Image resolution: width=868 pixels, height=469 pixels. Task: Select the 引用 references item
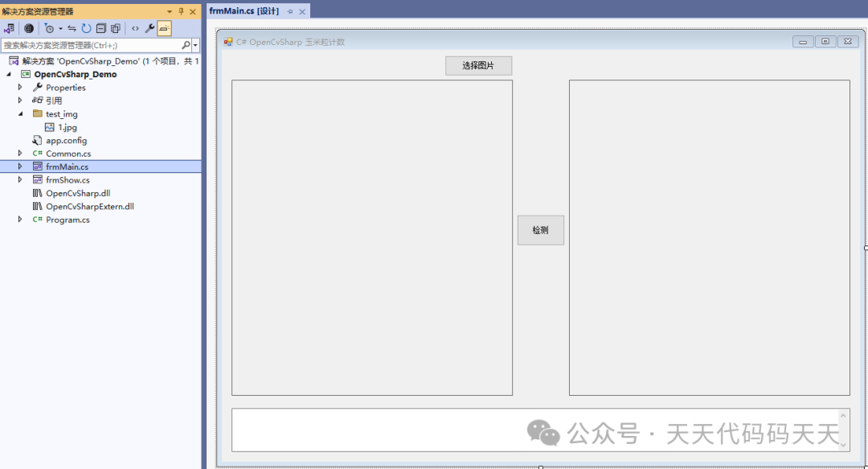54,101
